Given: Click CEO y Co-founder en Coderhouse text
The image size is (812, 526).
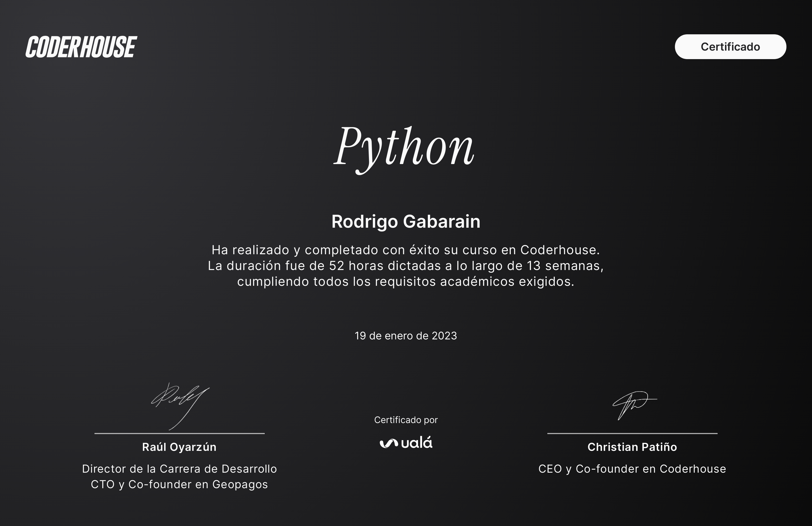Looking at the screenshot, I should 632,469.
